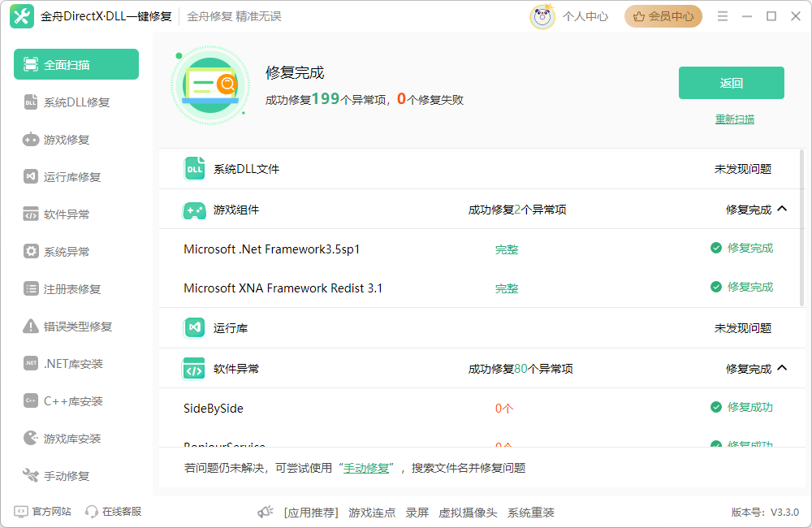Switch to the 全面扫描 tab
The width and height of the screenshot is (812, 528).
(76, 64)
